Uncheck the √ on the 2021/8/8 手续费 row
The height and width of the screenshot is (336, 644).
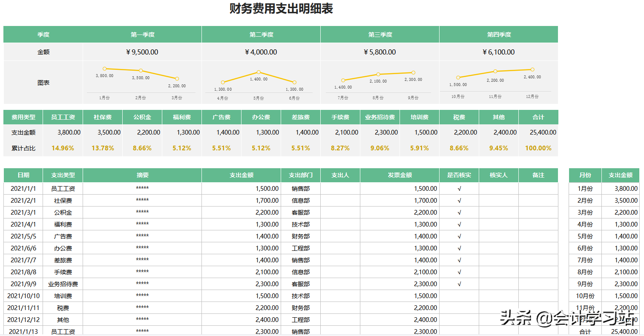(x=459, y=272)
